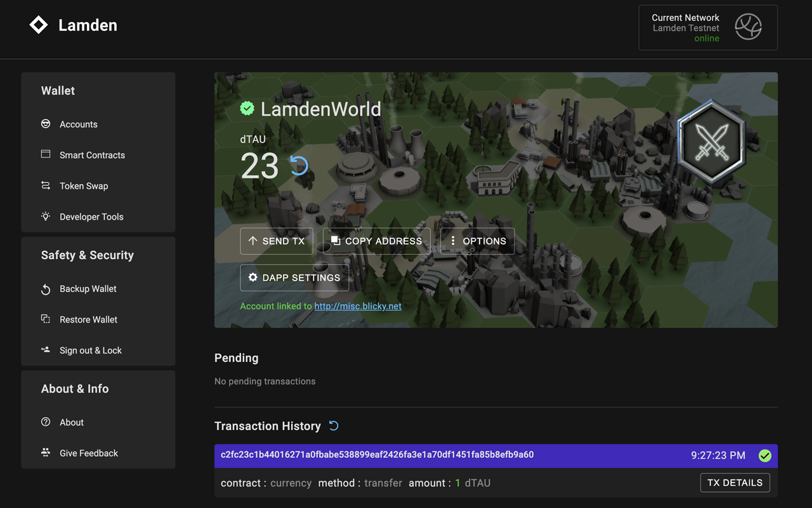Click the SEND TX button
812x508 pixels.
[277, 241]
